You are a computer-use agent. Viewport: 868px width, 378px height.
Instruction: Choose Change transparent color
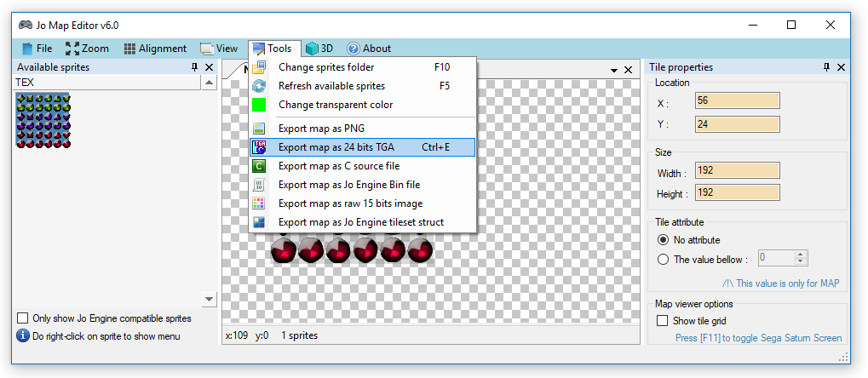(363, 105)
